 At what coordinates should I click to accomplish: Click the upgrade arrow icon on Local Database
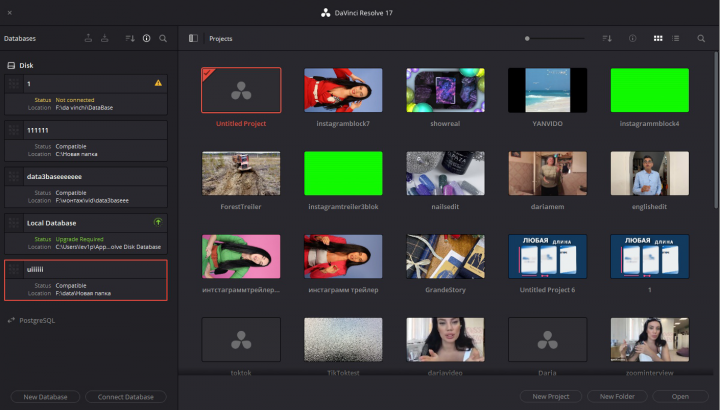158,222
